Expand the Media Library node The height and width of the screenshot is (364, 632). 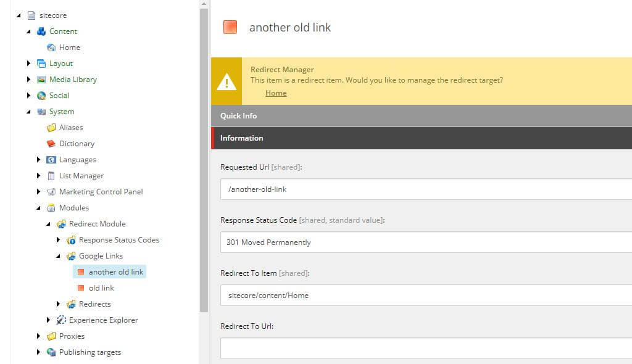28,80
